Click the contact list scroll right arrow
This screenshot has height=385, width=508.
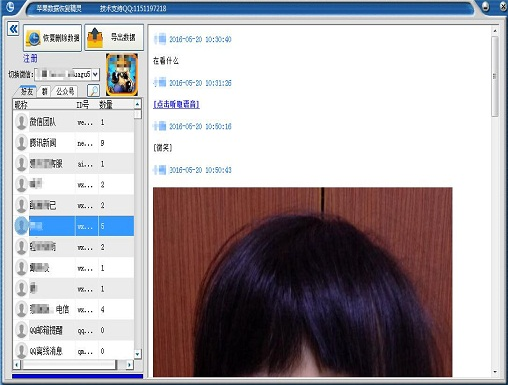tap(130, 365)
